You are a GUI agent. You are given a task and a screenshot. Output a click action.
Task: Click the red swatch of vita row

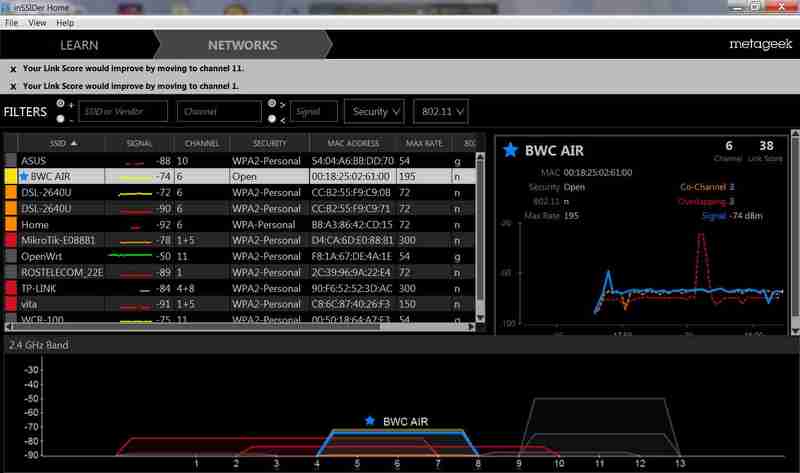(x=11, y=304)
